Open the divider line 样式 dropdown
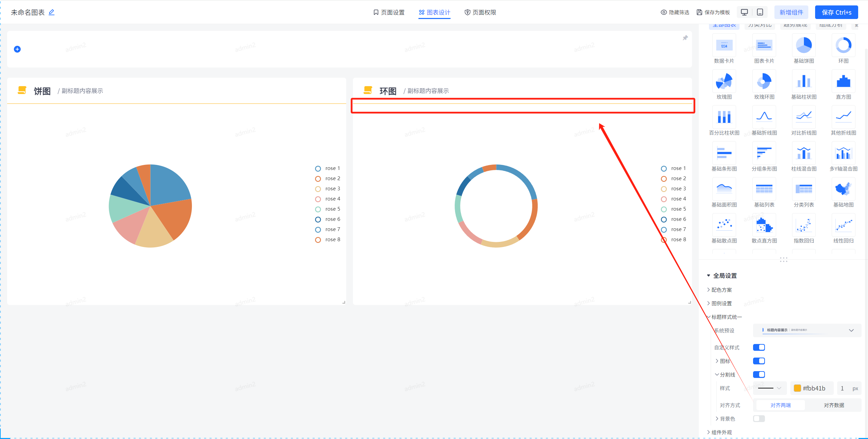This screenshot has width=868, height=439. tap(770, 388)
